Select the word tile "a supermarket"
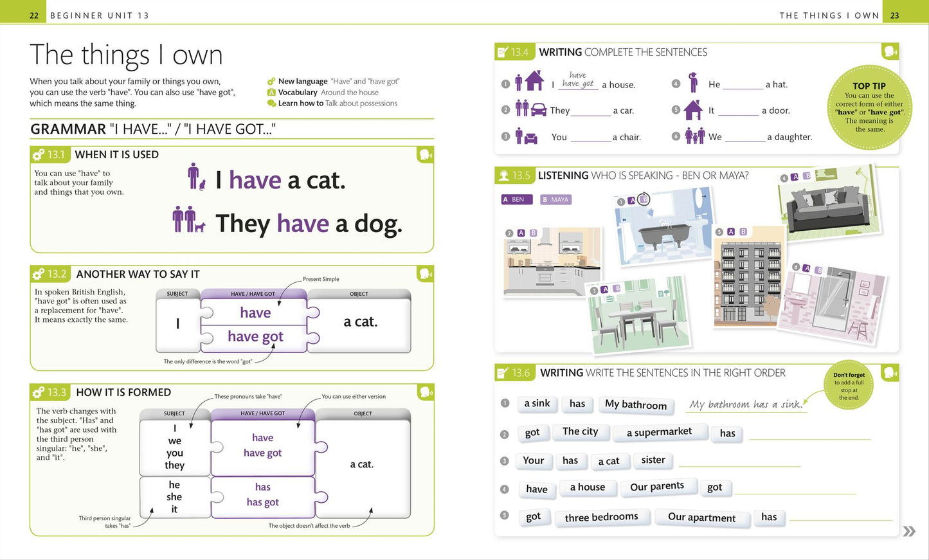 click(659, 432)
